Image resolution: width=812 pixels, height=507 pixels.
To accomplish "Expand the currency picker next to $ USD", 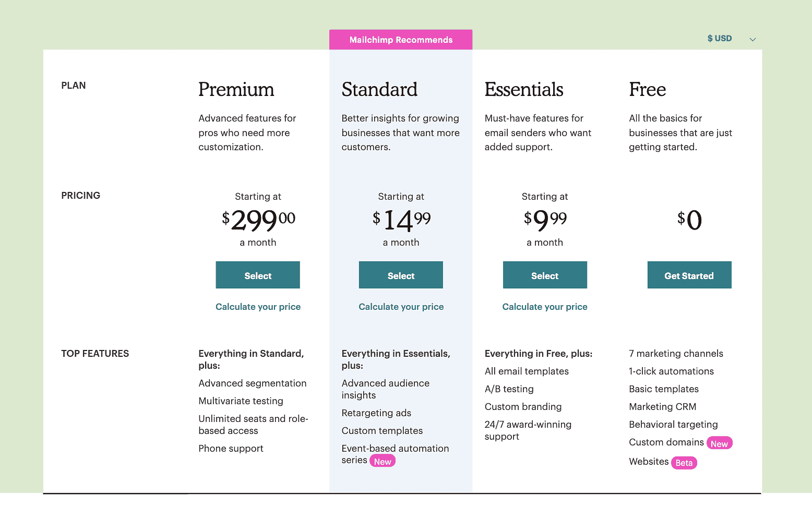I will pos(753,39).
